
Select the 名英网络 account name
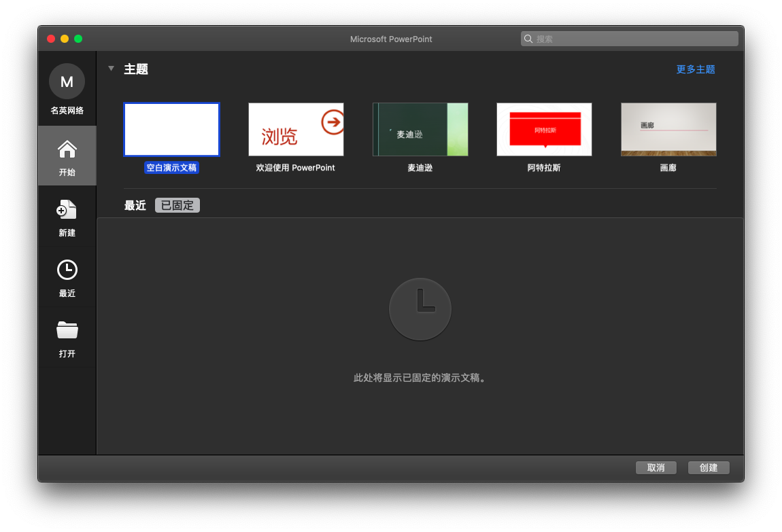[67, 111]
